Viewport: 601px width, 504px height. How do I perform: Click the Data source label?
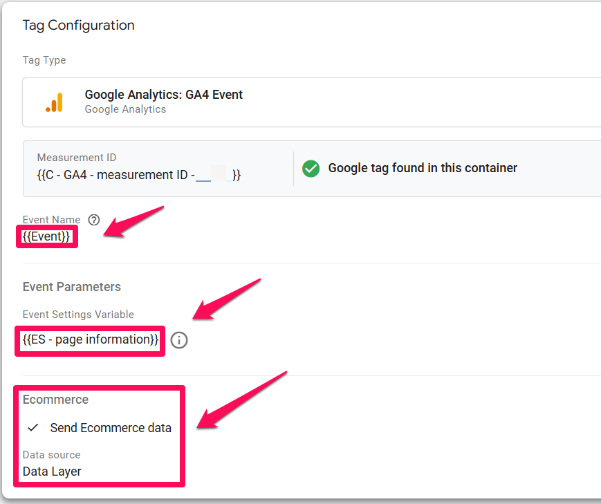click(51, 455)
